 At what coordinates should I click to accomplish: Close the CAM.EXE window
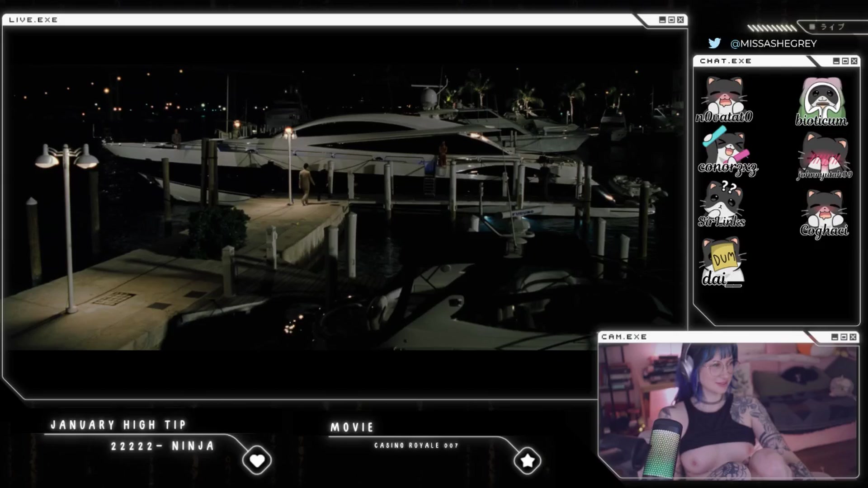coord(853,337)
